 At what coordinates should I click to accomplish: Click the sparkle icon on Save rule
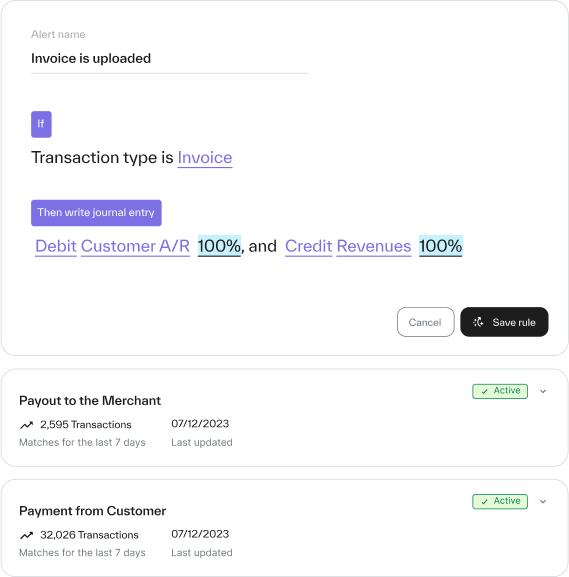478,322
